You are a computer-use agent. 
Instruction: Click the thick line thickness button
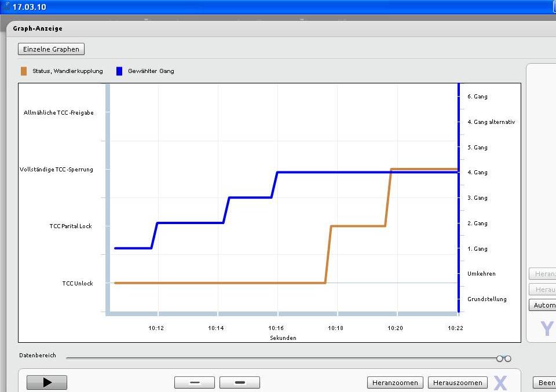tap(239, 383)
